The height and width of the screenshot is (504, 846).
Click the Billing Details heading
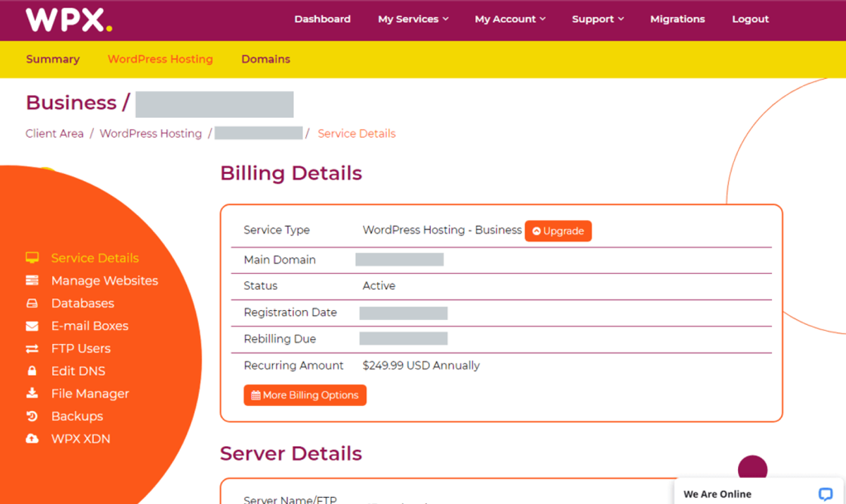pyautogui.click(x=291, y=173)
